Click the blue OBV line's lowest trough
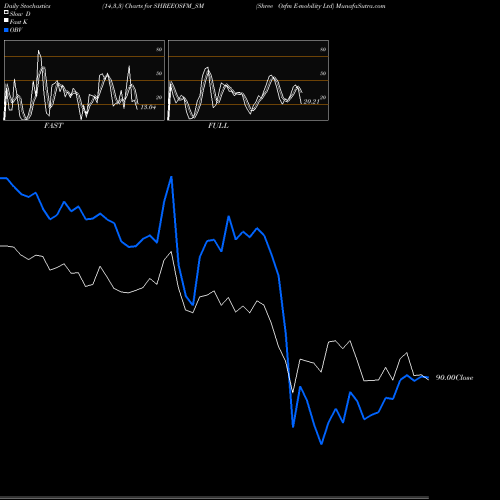 pyautogui.click(x=321, y=444)
